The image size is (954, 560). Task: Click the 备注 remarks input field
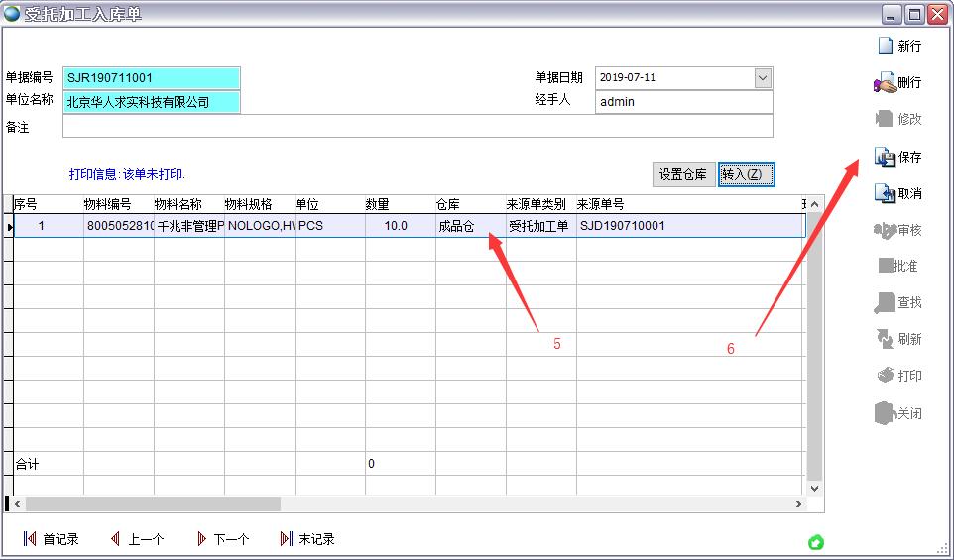point(417,126)
